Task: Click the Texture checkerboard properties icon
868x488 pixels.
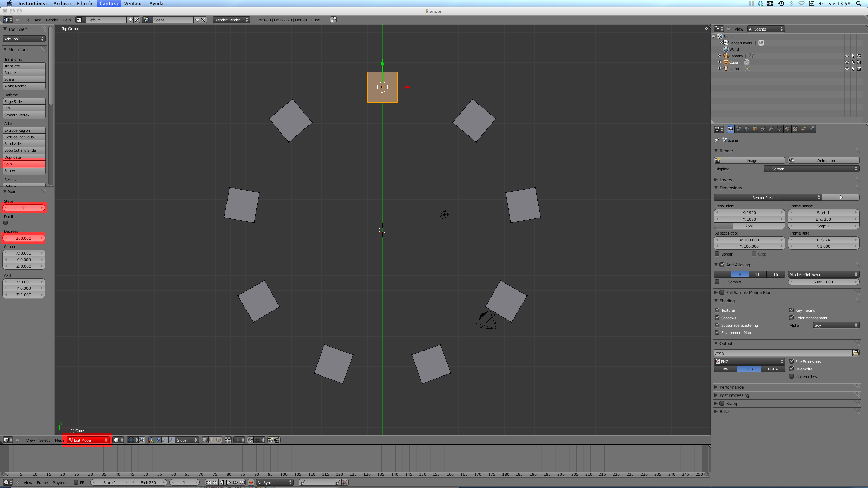Action: 795,129
